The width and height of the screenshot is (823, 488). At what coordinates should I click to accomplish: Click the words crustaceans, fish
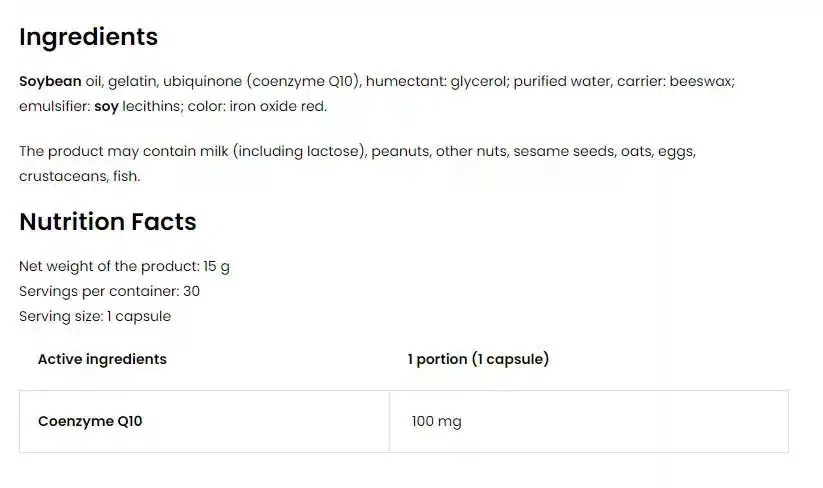[x=80, y=176]
